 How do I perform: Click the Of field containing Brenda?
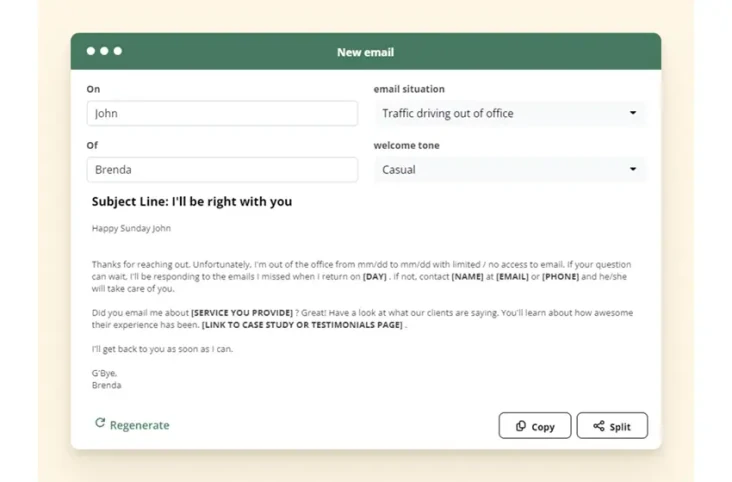(222, 170)
